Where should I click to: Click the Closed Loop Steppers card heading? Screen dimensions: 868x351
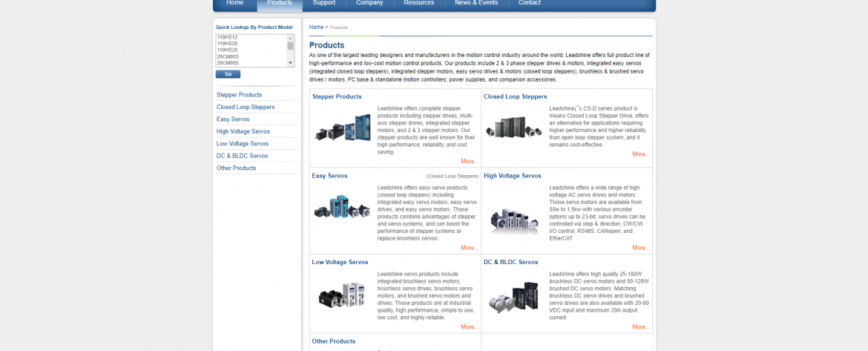coord(516,96)
